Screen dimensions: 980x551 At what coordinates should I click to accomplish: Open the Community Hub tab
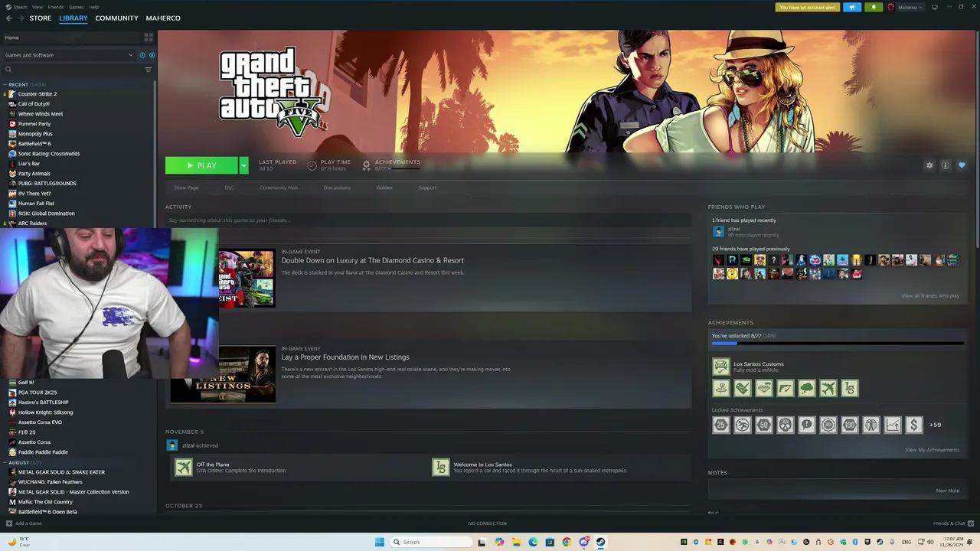coord(279,187)
